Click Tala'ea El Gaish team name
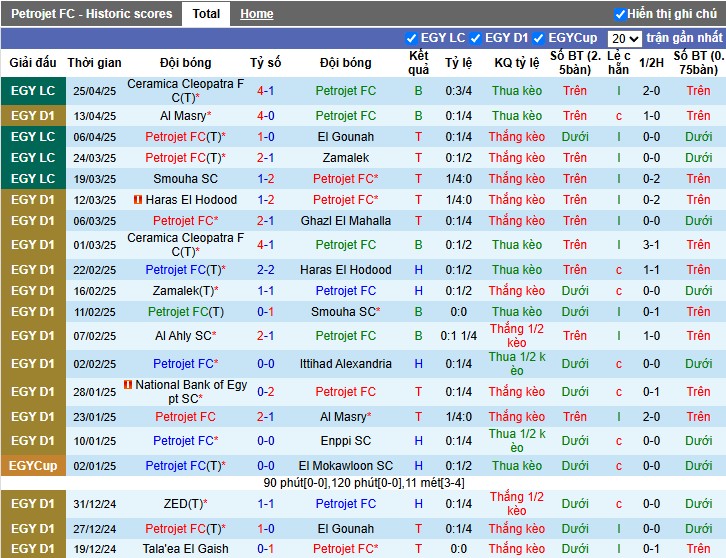Screen dimensions: 726x558 tap(185, 549)
